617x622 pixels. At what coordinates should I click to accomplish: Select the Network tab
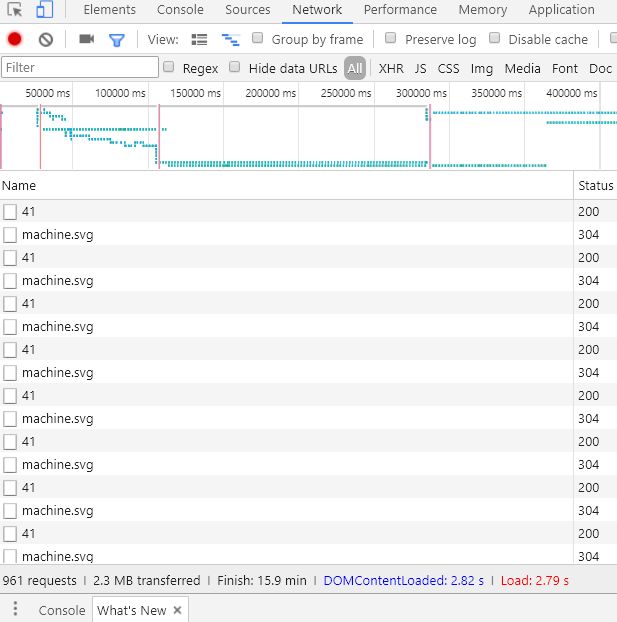coord(317,10)
